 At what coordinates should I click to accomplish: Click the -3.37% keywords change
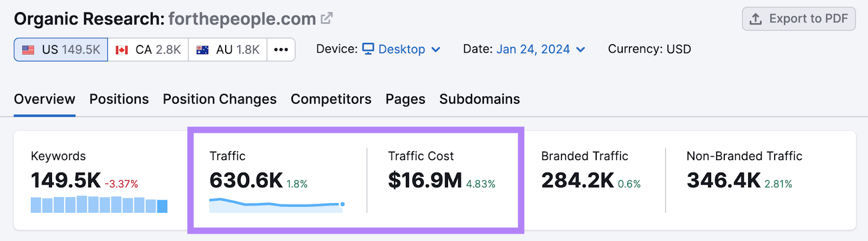click(122, 184)
